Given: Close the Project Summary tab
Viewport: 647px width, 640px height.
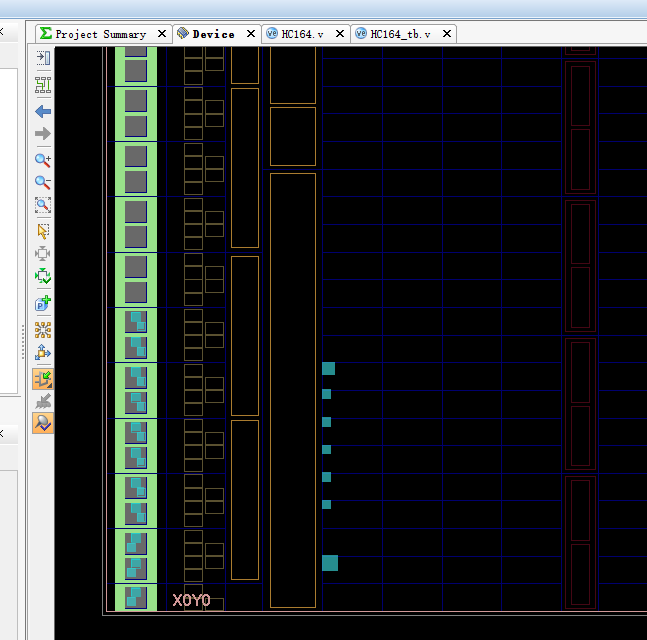Looking at the screenshot, I should tap(162, 33).
